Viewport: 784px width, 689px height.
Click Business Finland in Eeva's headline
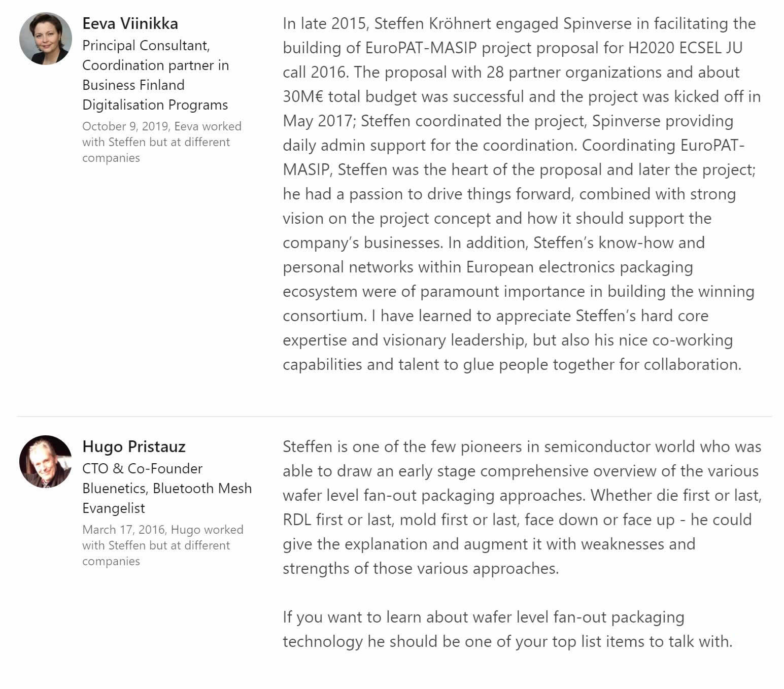(133, 85)
